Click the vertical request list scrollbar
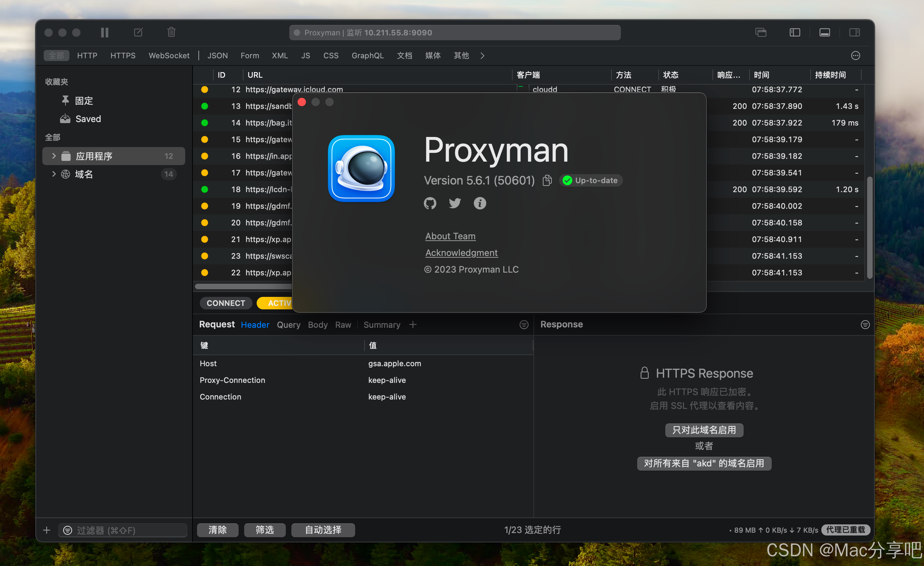Screen dimensions: 924x566 click(870, 228)
